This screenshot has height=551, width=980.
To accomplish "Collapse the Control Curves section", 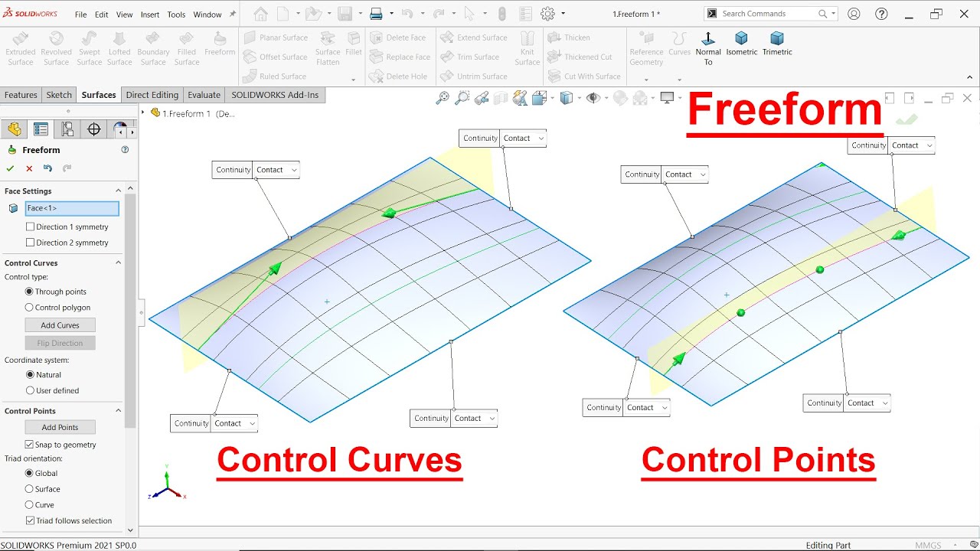I will 118,262.
